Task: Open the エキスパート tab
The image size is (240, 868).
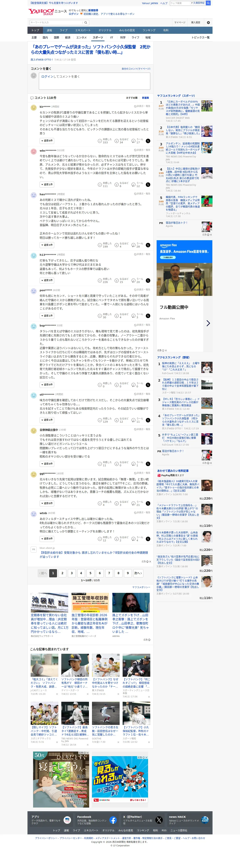Action: (83, 30)
